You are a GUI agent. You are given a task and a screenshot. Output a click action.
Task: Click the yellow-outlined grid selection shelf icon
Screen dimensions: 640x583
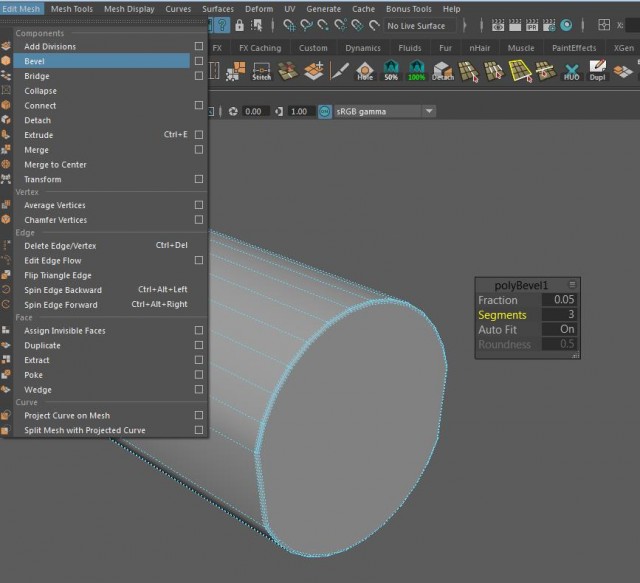click(520, 71)
